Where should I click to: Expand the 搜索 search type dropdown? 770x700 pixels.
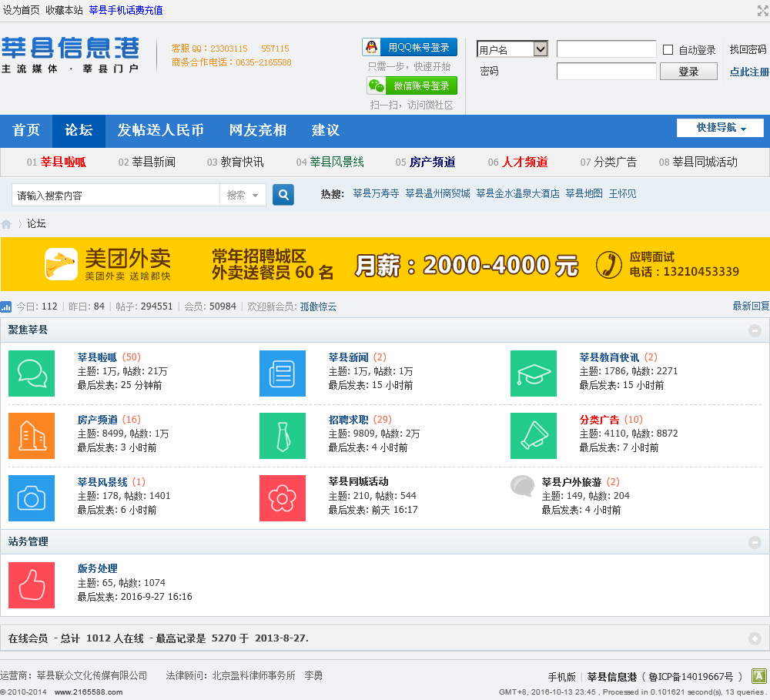(x=243, y=196)
